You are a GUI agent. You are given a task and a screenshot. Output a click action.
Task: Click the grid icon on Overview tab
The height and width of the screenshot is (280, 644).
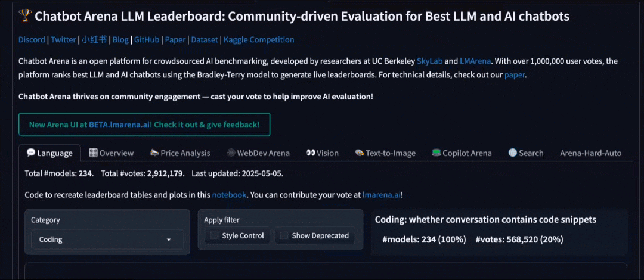pyautogui.click(x=93, y=153)
